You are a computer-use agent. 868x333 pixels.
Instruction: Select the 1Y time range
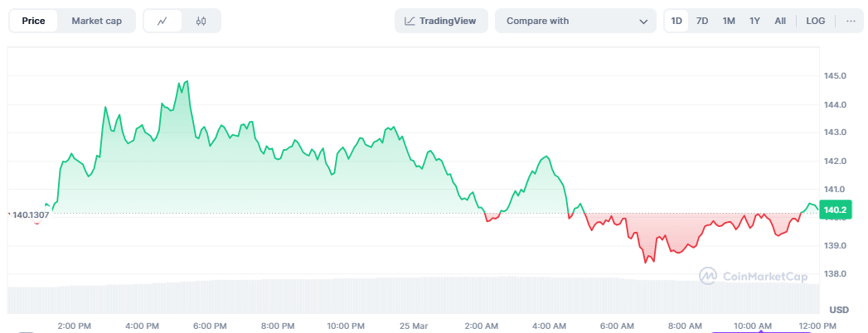click(754, 21)
